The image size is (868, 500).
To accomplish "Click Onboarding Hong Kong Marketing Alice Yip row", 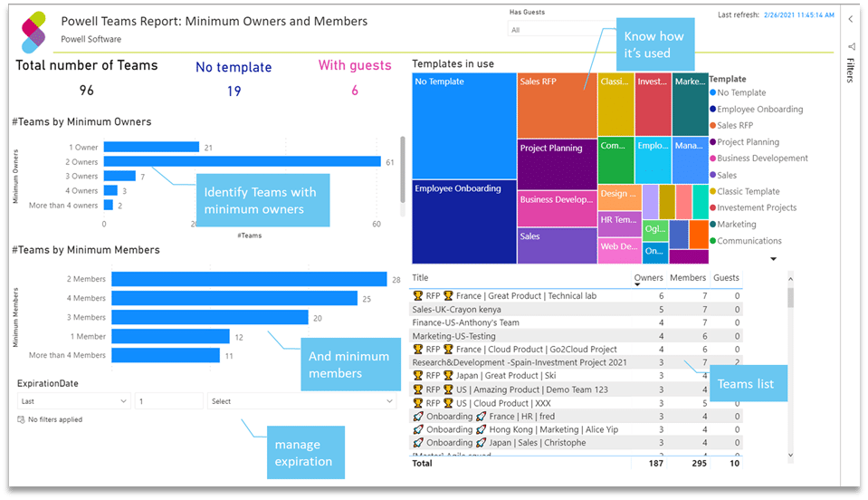I will point(576,429).
